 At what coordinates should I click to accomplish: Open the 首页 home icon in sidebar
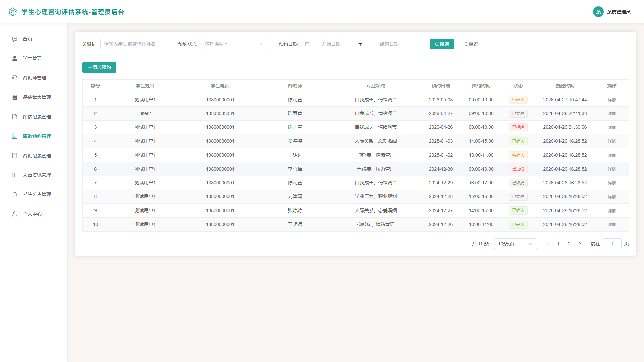[15, 39]
